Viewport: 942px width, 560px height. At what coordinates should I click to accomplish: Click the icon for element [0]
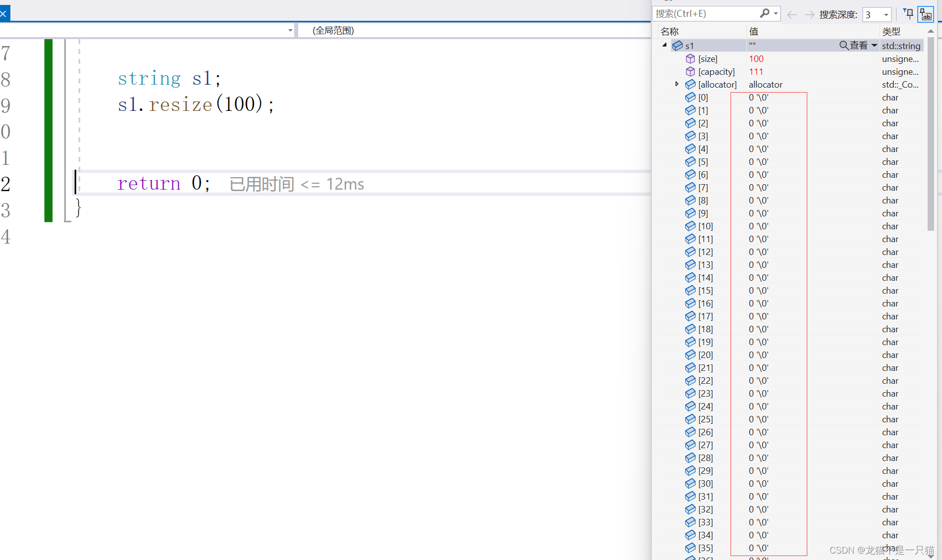[x=690, y=97]
